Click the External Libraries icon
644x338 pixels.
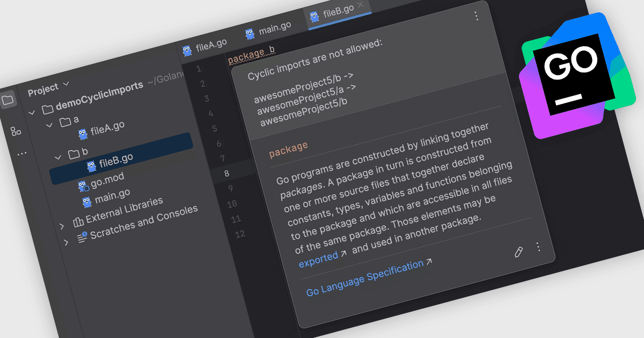pos(78,221)
